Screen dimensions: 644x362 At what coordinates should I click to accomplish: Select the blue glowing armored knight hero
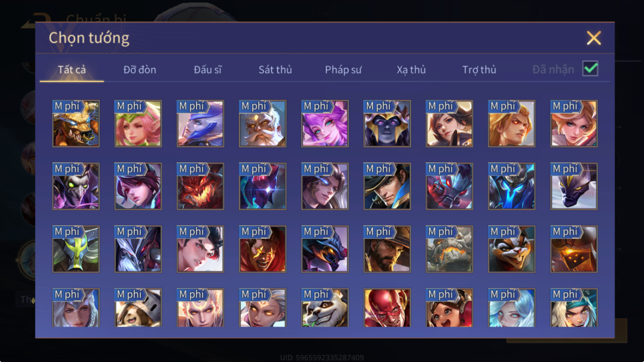tap(512, 186)
